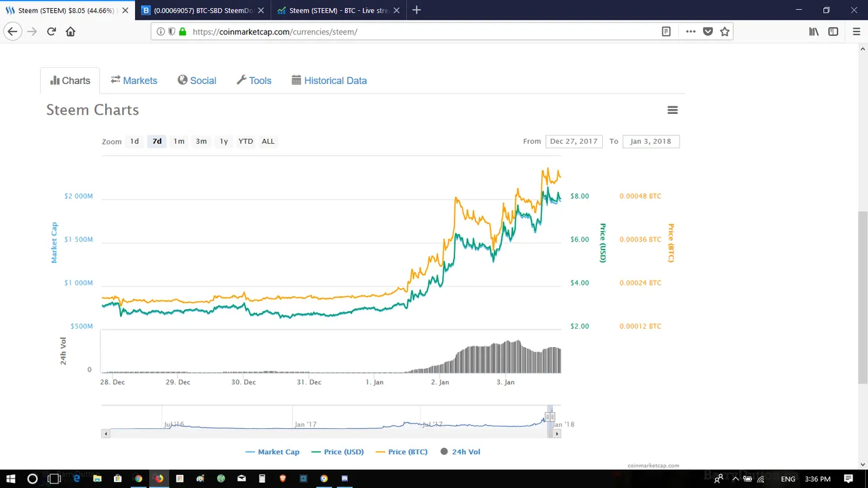Image resolution: width=868 pixels, height=488 pixels.
Task: Save page to Pocket icon
Action: (x=708, y=31)
